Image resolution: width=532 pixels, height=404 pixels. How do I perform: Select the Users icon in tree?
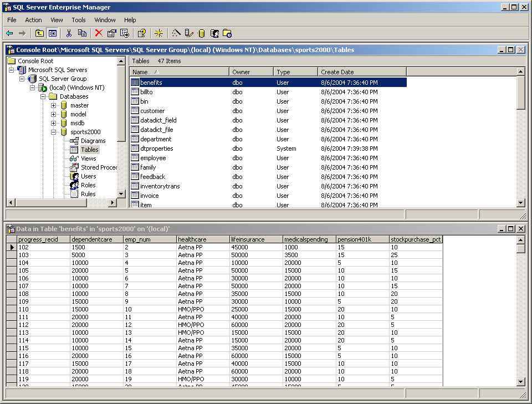click(x=74, y=176)
